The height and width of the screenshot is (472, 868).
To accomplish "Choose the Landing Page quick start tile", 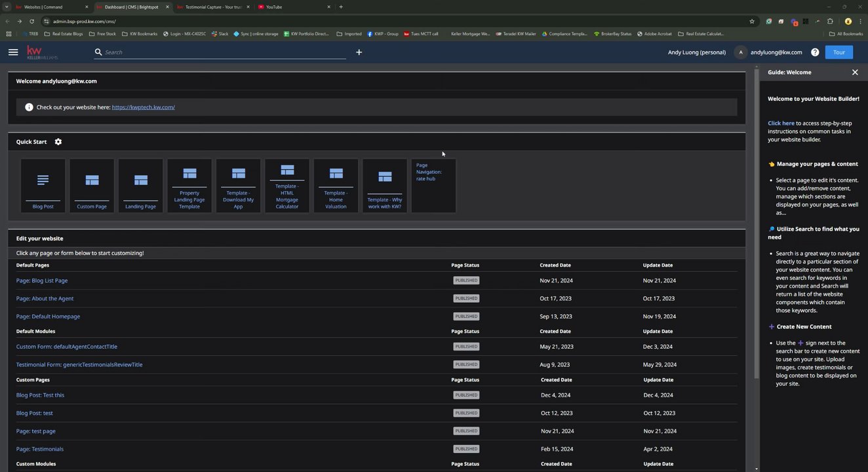I will coord(140,186).
